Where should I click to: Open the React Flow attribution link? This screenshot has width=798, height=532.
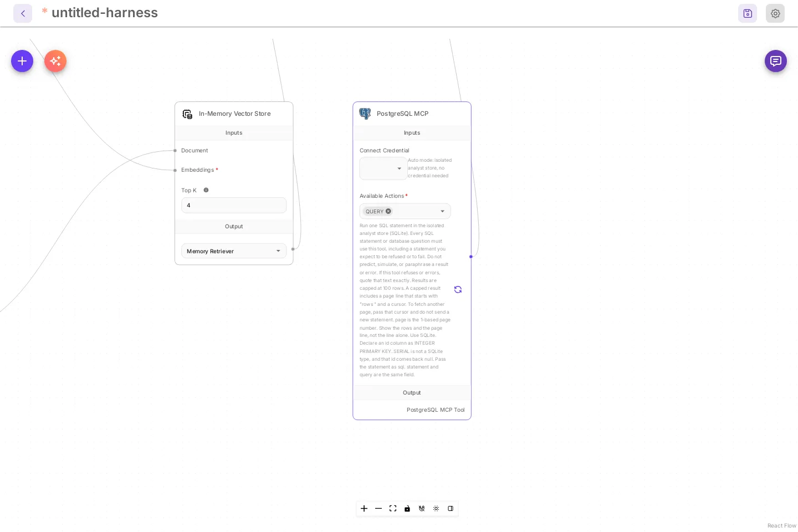[781, 526]
